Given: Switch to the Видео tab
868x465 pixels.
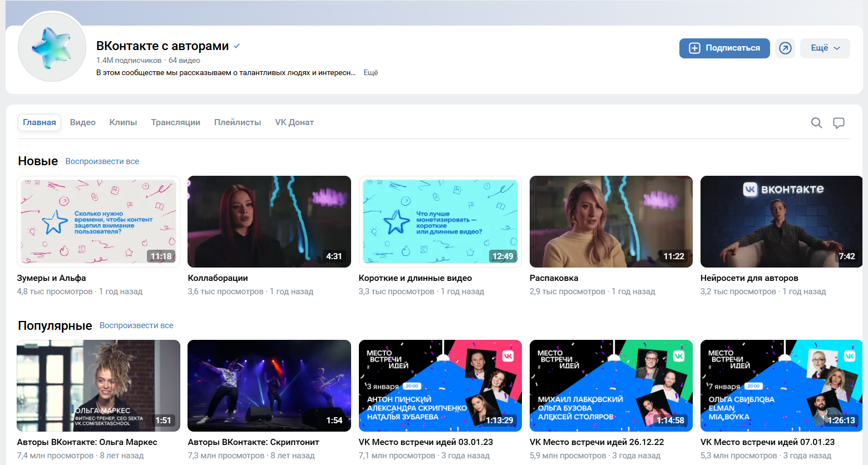Looking at the screenshot, I should (83, 122).
